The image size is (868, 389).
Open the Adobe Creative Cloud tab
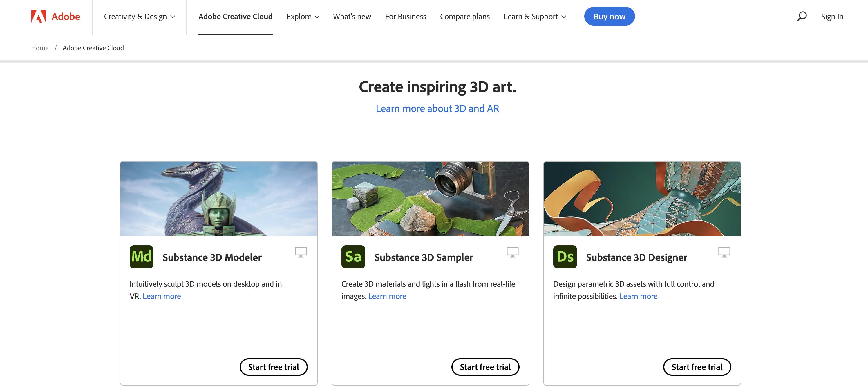(235, 15)
